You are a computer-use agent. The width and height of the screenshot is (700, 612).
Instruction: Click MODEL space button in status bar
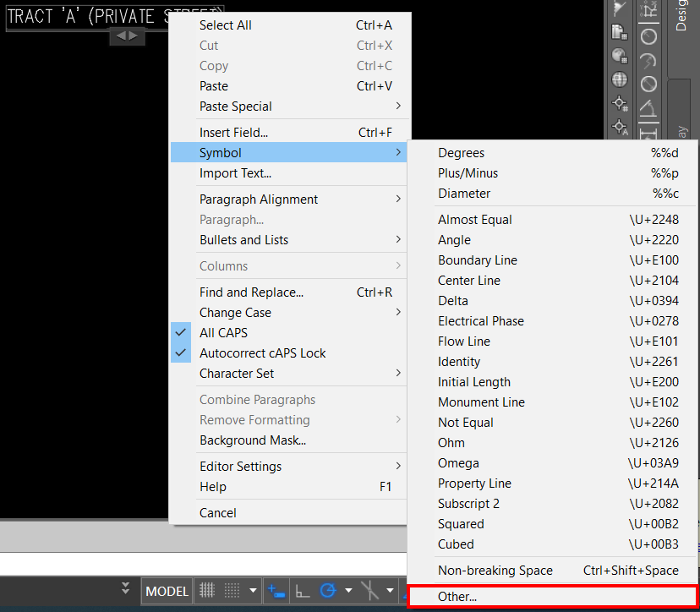point(167,591)
